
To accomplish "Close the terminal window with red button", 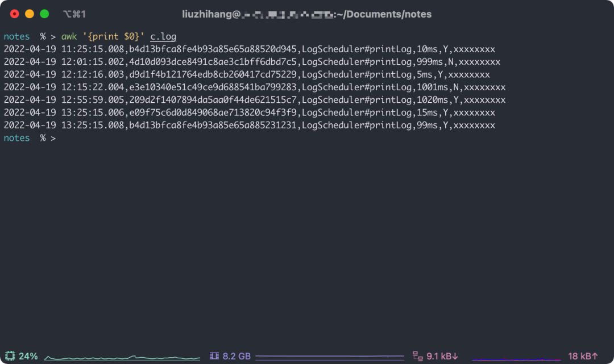I will coord(14,14).
